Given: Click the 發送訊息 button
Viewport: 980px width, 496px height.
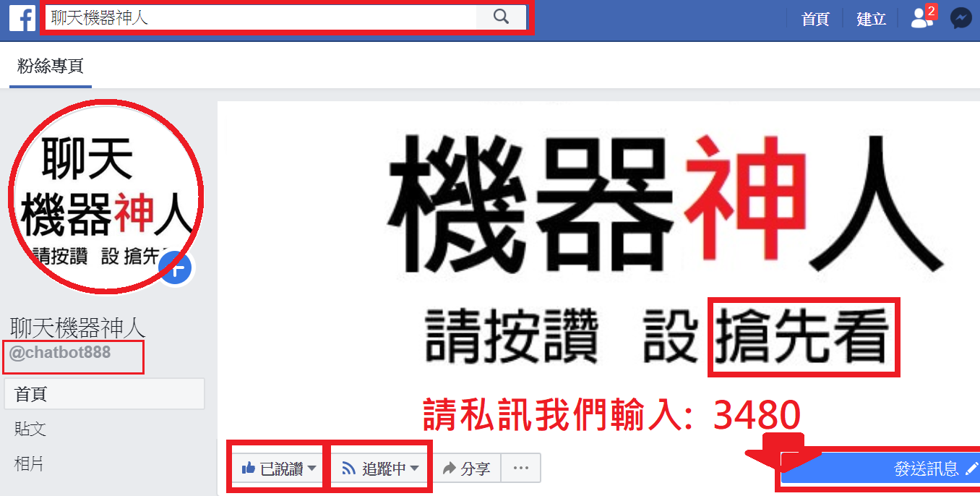Looking at the screenshot, I should coord(880,469).
